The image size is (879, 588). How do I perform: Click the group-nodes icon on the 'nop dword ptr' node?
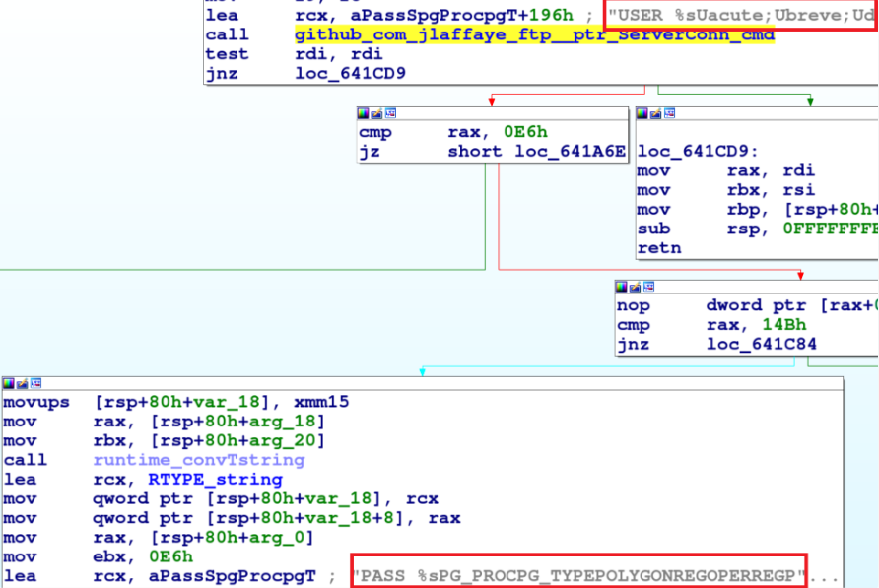[649, 287]
